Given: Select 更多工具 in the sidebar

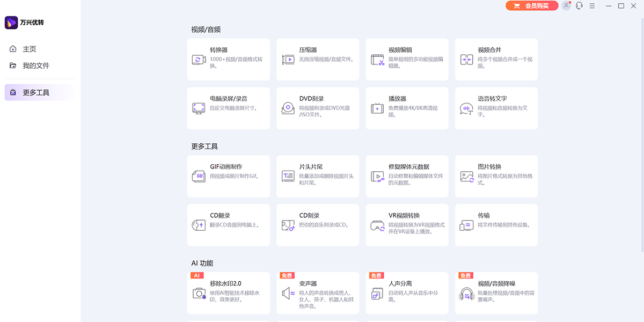Looking at the screenshot, I should click(x=35, y=92).
